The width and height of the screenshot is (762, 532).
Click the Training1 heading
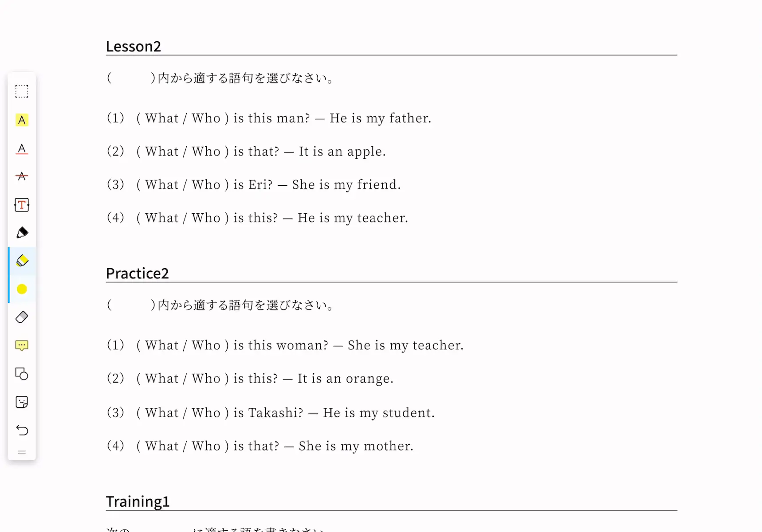click(137, 501)
